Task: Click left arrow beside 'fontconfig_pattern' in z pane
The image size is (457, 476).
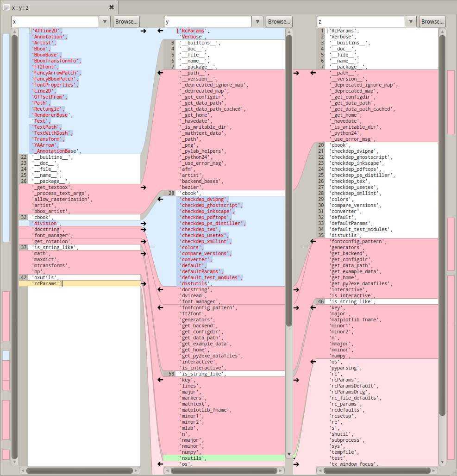Action: (x=313, y=241)
